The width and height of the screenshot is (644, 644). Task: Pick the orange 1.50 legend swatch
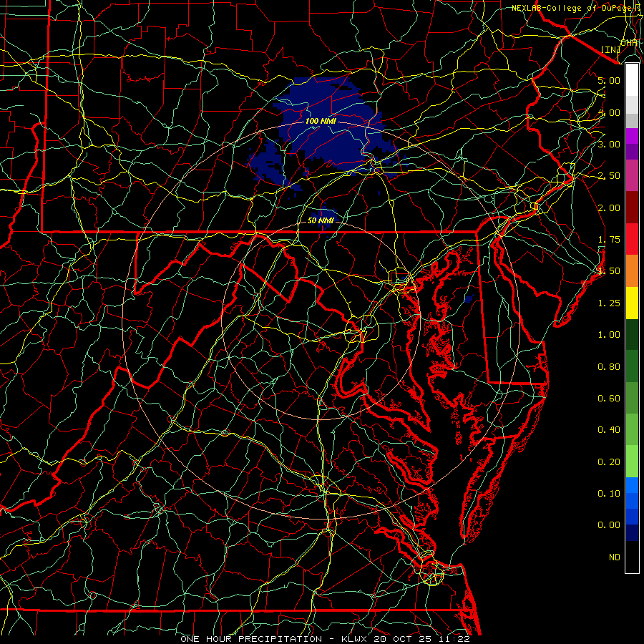coord(632,270)
